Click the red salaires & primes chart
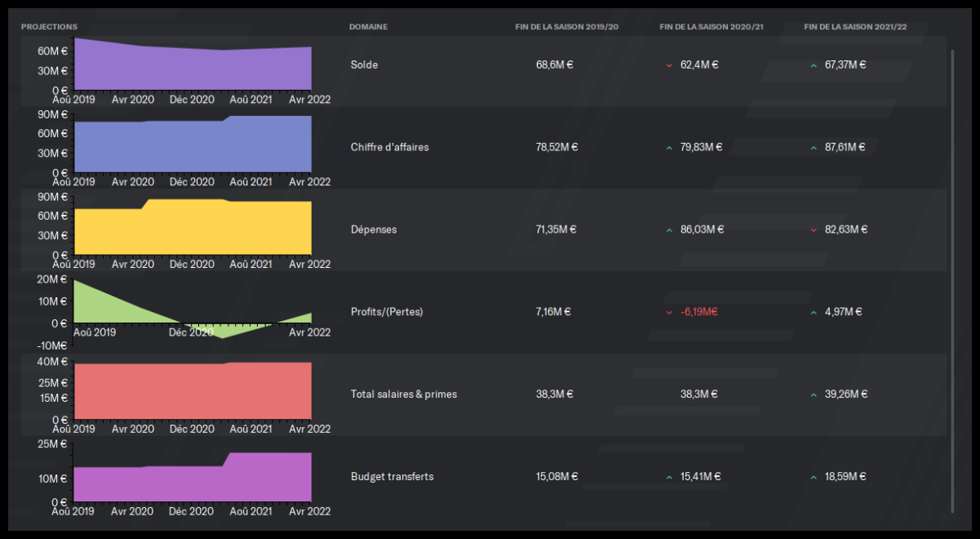The width and height of the screenshot is (980, 539). [193, 391]
